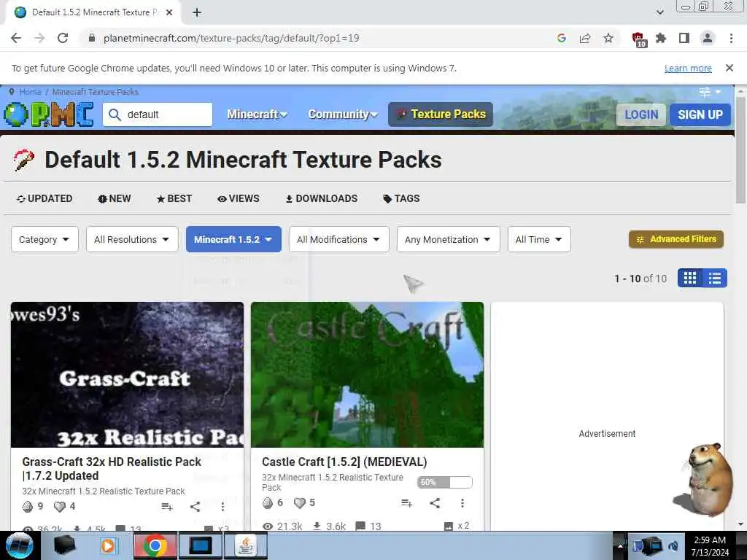Screen dimensions: 747x560
Task: Open the Castle Craft [1.5.2] (MEDIEVAL) title
Action: tap(344, 462)
